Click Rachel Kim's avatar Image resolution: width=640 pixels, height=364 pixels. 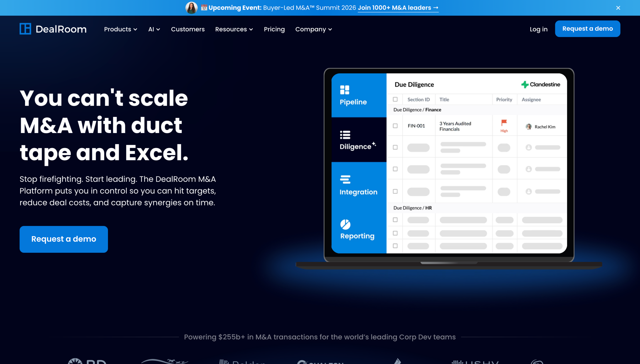528,127
